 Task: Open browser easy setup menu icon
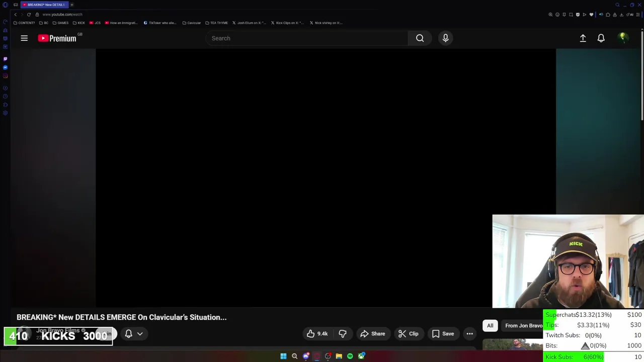[x=638, y=15]
